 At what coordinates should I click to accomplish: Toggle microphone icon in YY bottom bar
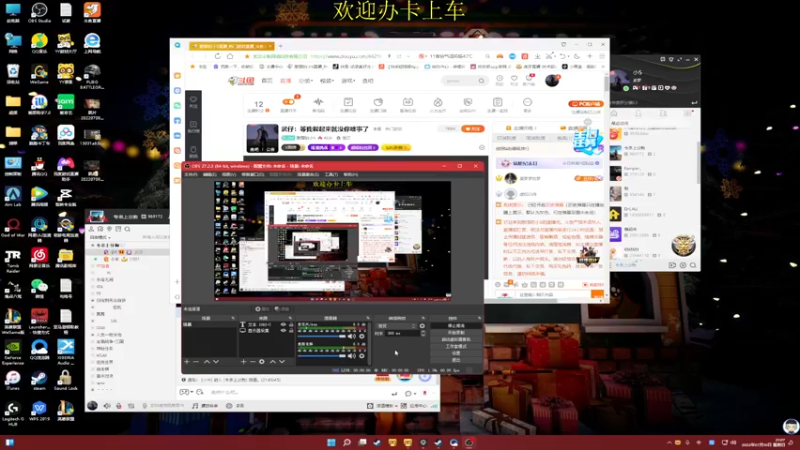pyautogui.click(x=118, y=406)
